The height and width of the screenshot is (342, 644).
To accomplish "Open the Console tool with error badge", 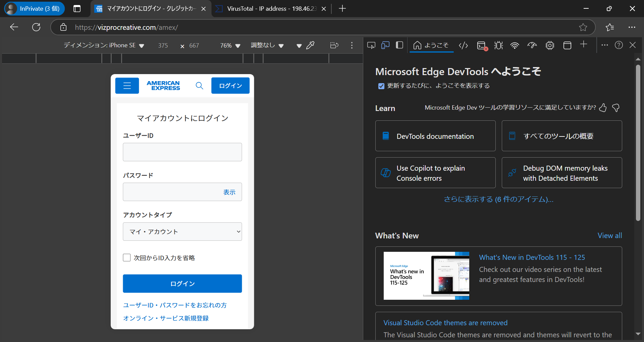I will tap(482, 46).
